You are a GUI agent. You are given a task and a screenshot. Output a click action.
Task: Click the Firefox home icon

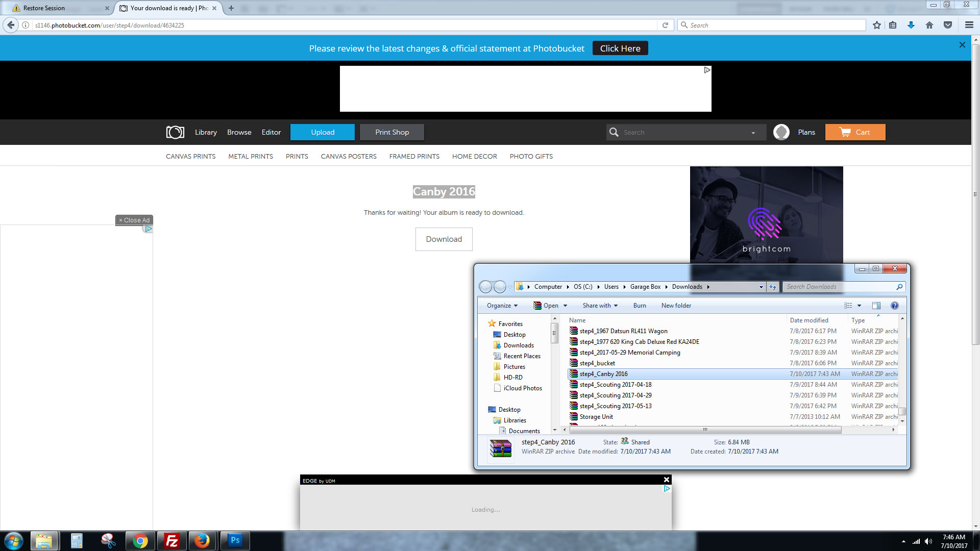929,25
